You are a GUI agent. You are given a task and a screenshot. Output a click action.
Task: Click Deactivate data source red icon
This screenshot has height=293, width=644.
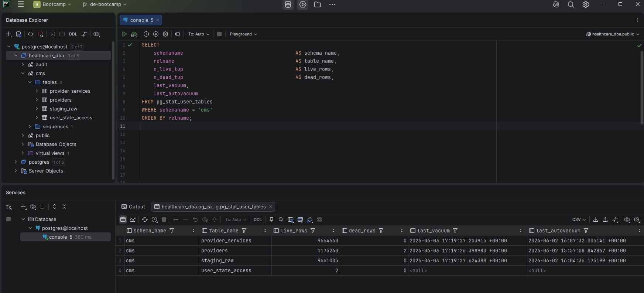pyautogui.click(x=41, y=34)
